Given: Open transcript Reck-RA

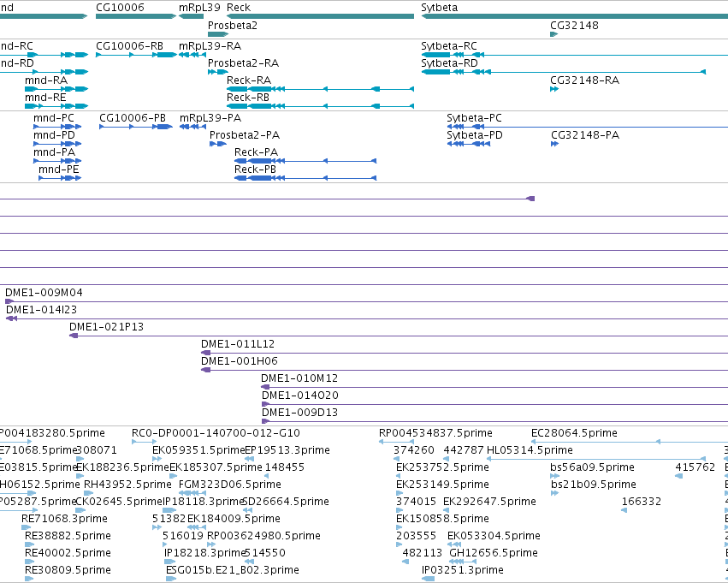Looking at the screenshot, I should pos(249,80).
